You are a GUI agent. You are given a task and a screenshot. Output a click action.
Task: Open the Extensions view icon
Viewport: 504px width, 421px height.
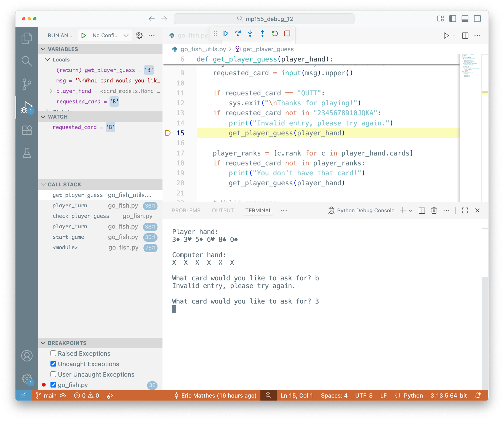[27, 130]
